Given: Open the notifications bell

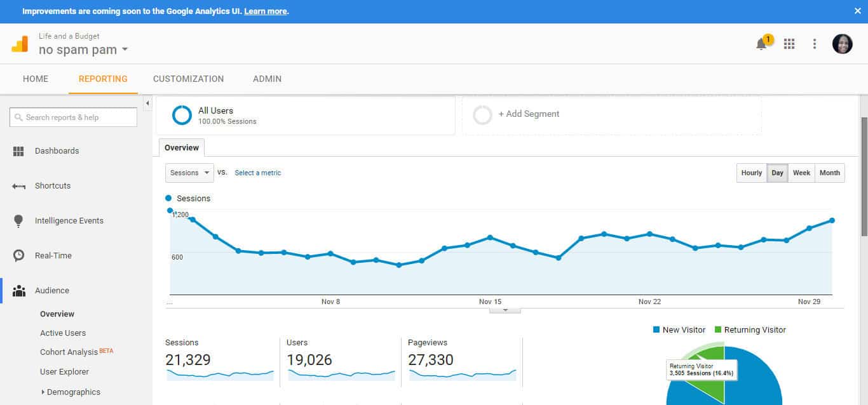Looking at the screenshot, I should coord(761,44).
